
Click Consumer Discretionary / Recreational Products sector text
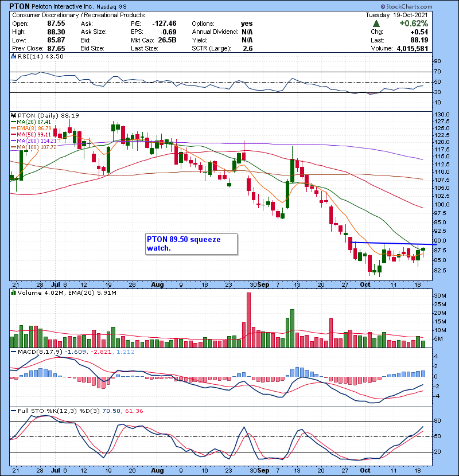click(79, 15)
